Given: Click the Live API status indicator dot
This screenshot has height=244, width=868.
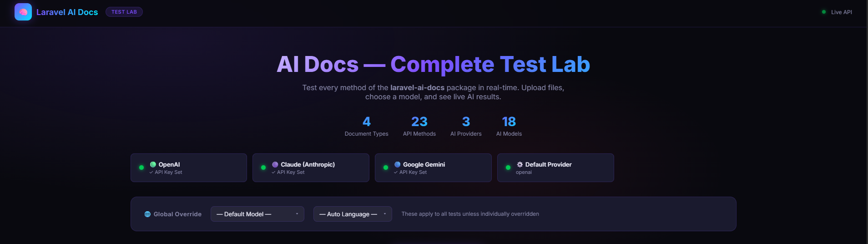Looking at the screenshot, I should pyautogui.click(x=824, y=12).
